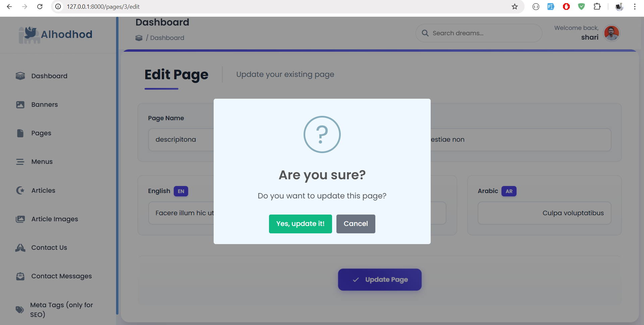644x325 pixels.
Task: Click the Contact Messages envelope icon
Action: coord(20,276)
